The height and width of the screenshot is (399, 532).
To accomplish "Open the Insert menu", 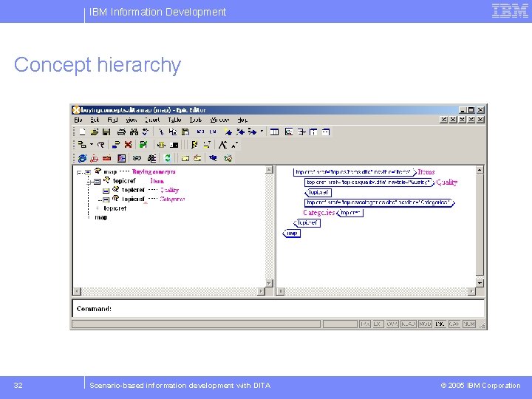I will click(152, 120).
